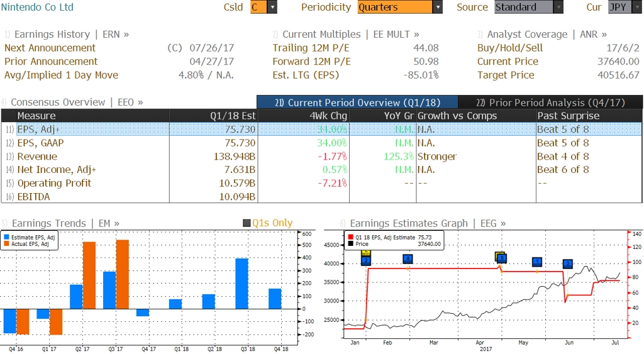
Task: Click the orange Actual EPS legend swatch
Action: (6, 244)
